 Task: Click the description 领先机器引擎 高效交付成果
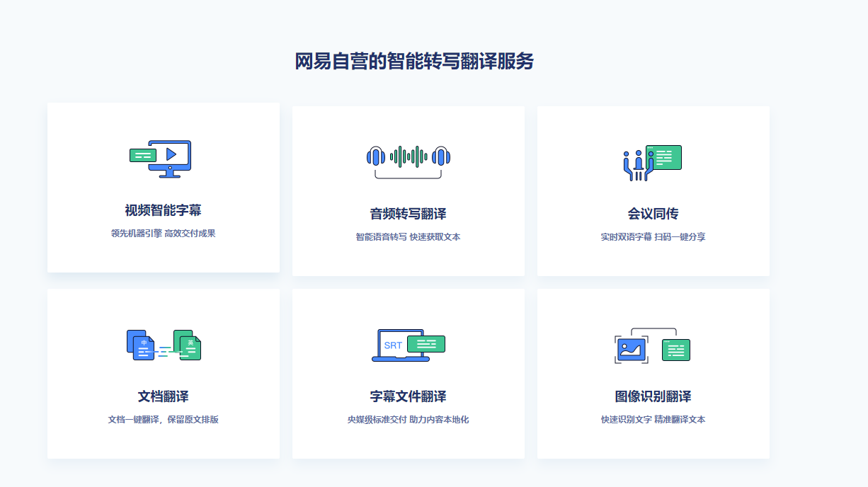pyautogui.click(x=164, y=234)
